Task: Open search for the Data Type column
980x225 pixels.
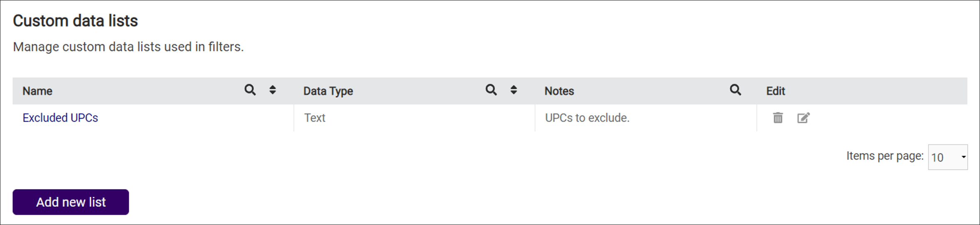Action: [491, 90]
